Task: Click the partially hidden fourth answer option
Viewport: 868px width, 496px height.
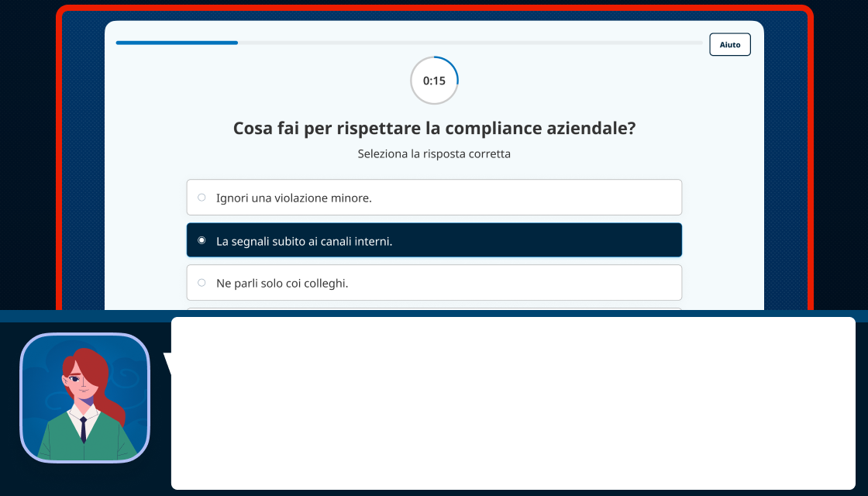Action: tap(434, 308)
